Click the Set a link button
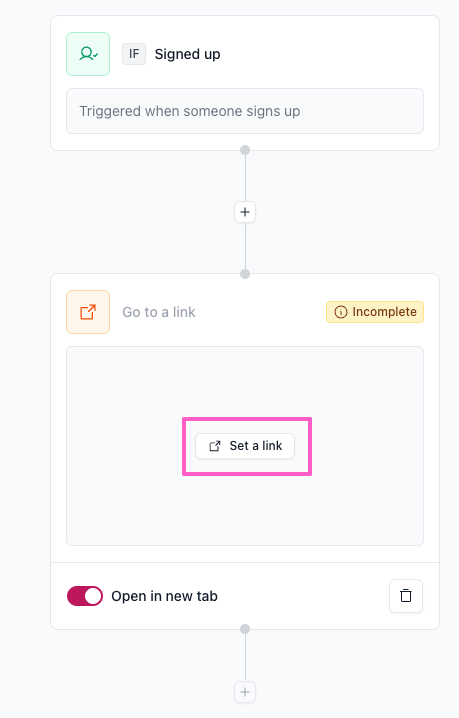Viewport: 459px width, 718px height. click(x=245, y=446)
